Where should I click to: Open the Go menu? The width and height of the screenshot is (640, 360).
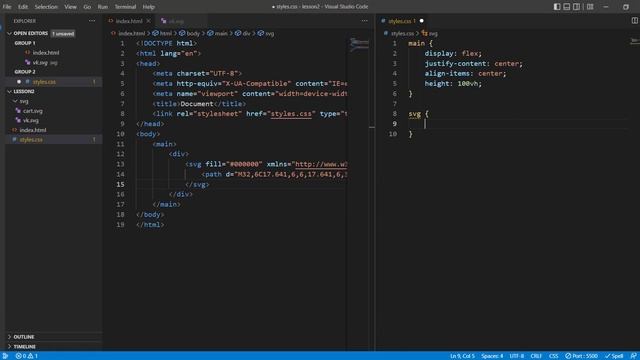(x=87, y=7)
